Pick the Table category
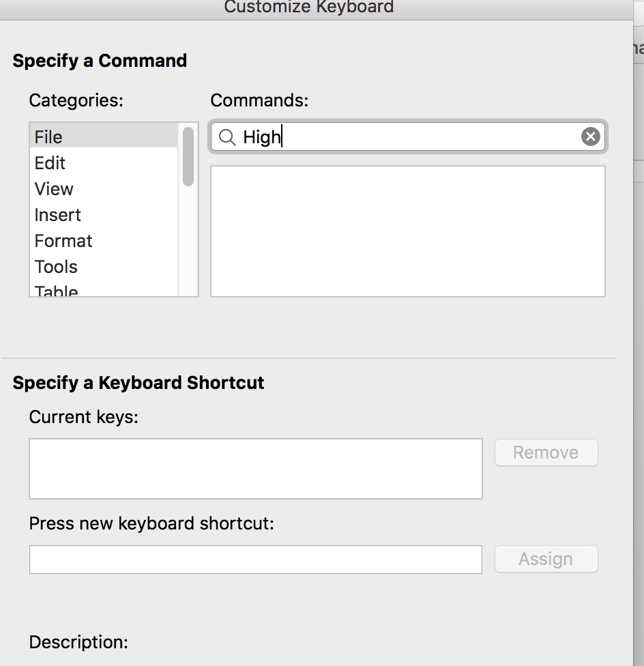 (56, 291)
